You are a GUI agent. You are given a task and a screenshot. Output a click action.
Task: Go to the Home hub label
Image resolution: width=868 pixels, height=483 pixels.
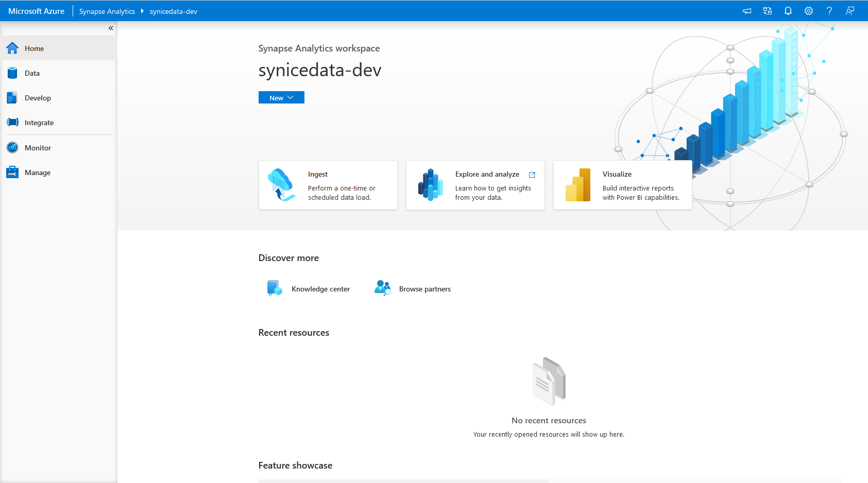click(35, 48)
